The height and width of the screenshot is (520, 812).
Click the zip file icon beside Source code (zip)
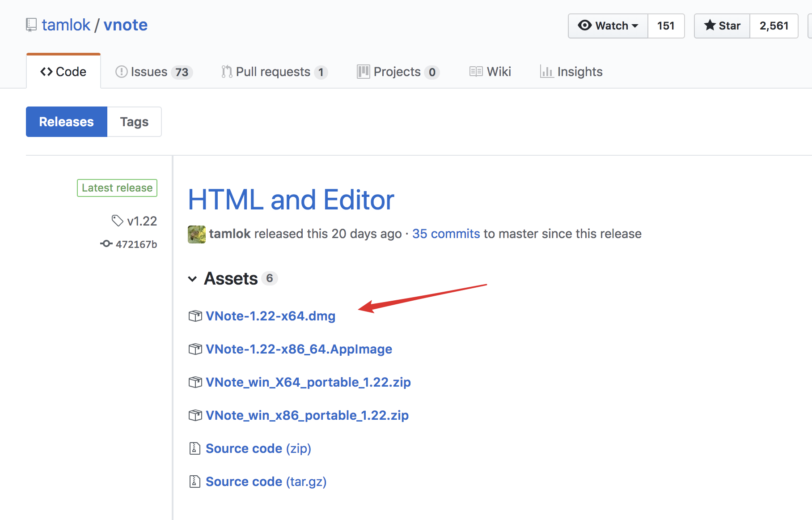[195, 448]
